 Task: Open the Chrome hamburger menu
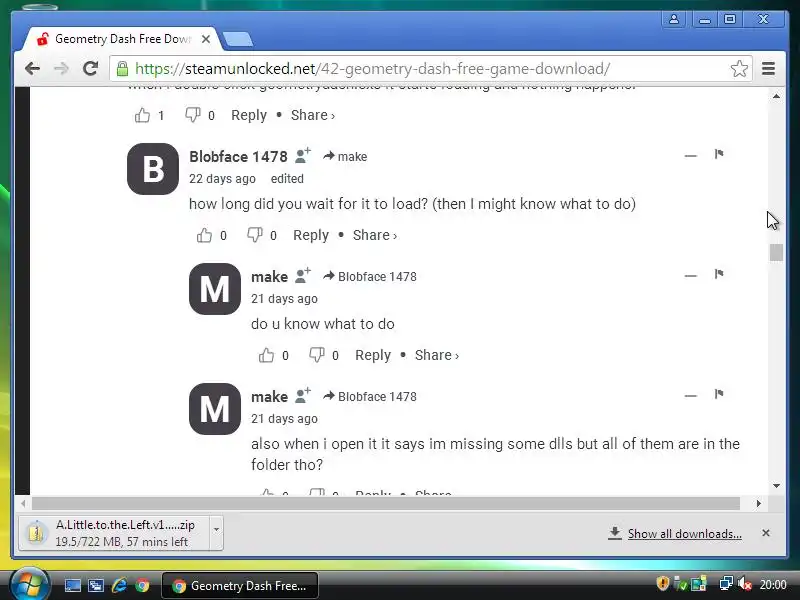[x=768, y=68]
